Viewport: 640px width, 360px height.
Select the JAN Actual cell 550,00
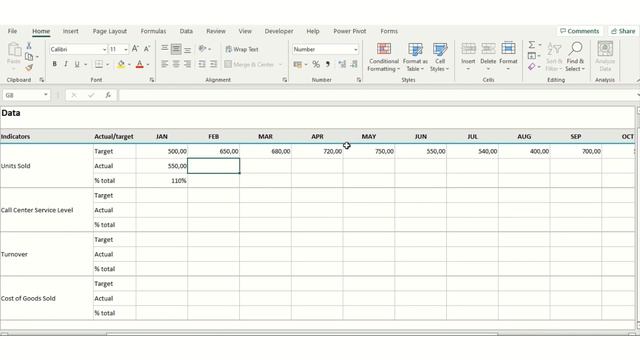coord(162,166)
